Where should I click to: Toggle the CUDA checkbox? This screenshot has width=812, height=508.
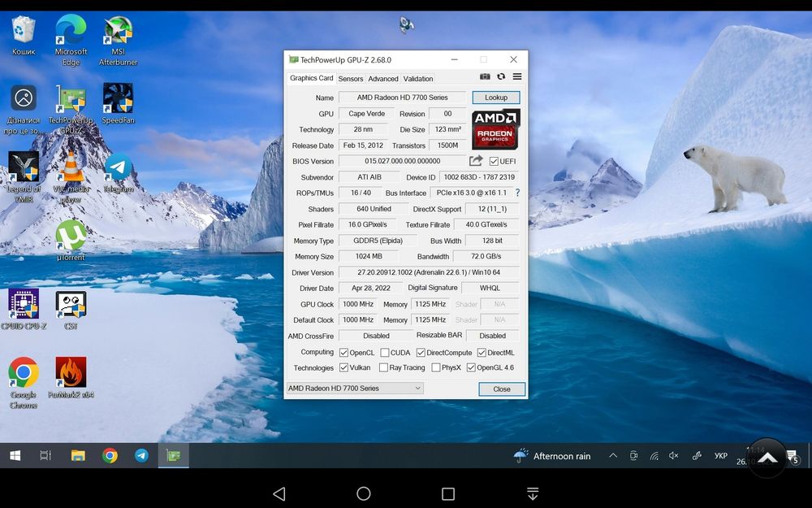point(385,353)
